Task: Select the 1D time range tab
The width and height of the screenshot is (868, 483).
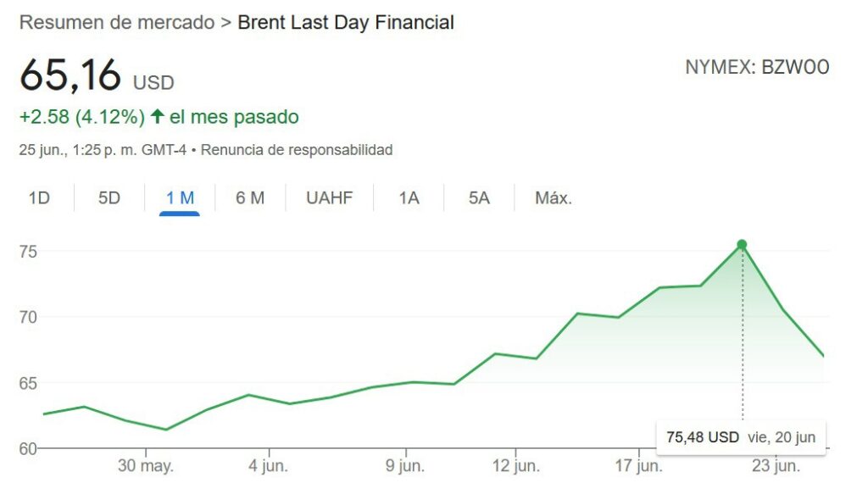Action: 39,198
